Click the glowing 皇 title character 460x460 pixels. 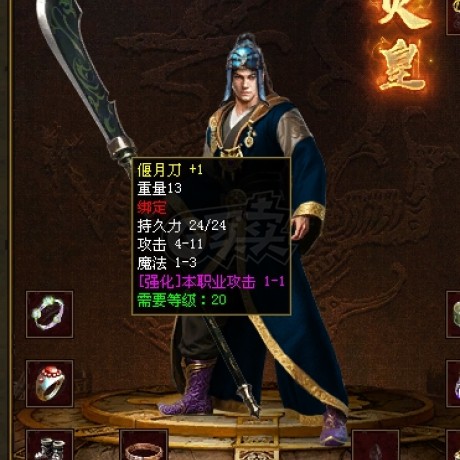click(402, 67)
